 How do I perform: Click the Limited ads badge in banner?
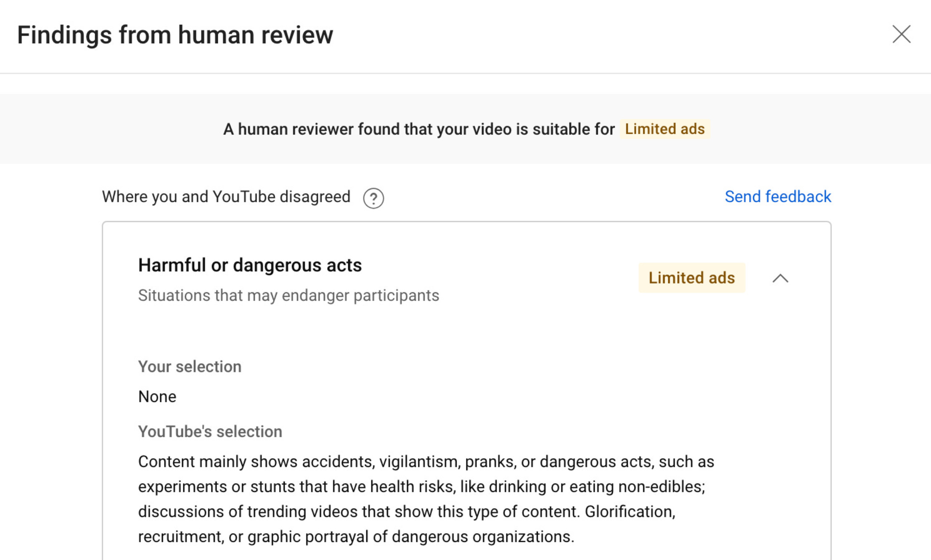[664, 129]
